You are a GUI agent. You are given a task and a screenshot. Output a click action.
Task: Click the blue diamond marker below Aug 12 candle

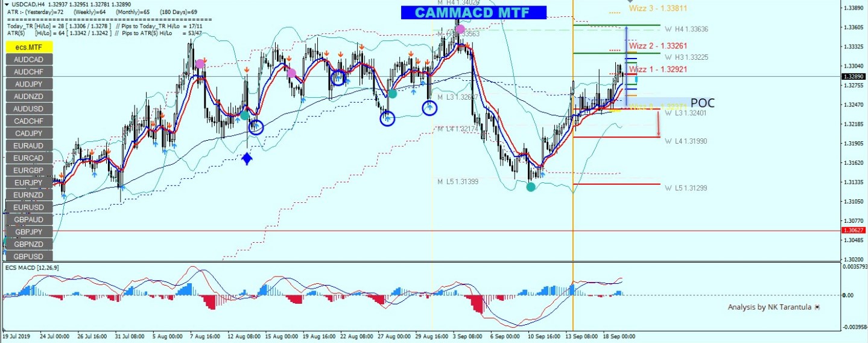pos(247,159)
